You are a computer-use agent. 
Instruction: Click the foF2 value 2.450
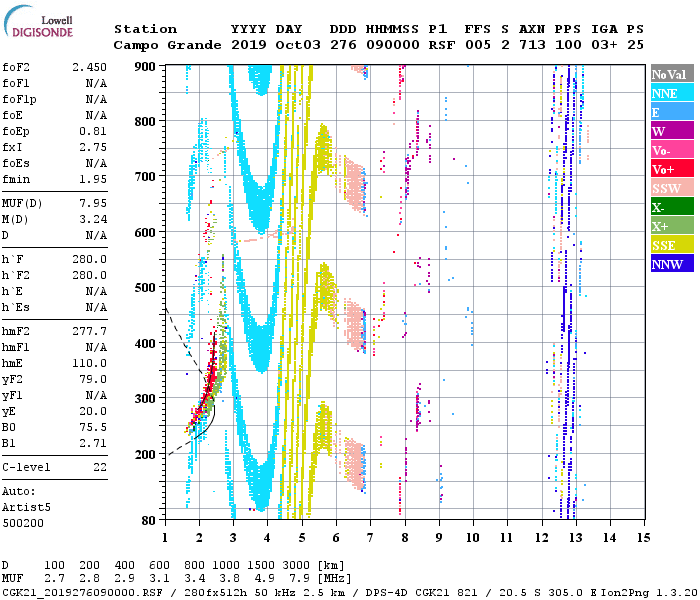88,67
